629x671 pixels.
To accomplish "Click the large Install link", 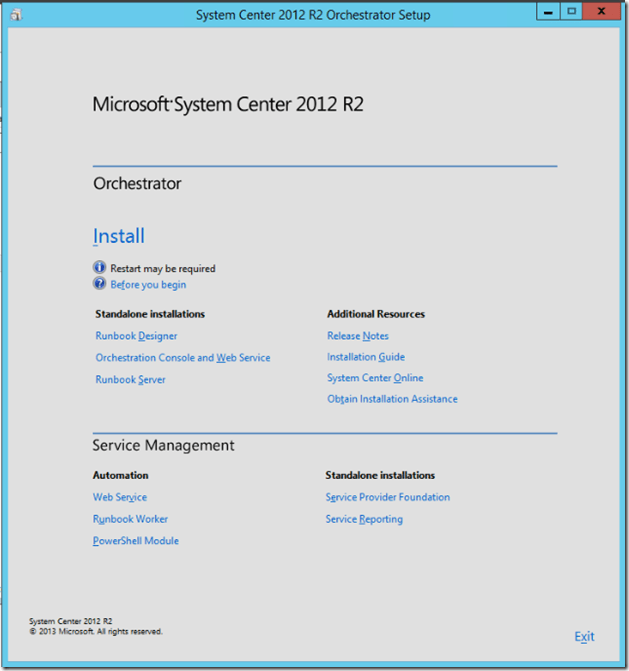I will point(119,237).
